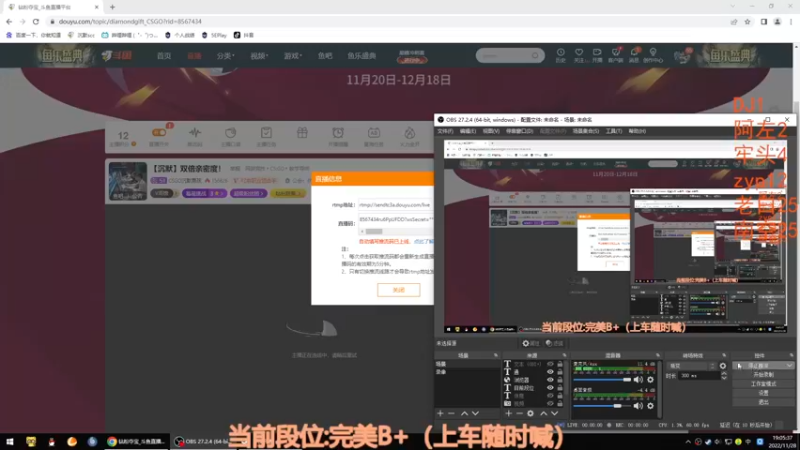Image resolution: width=800 pixels, height=450 pixels.
Task: Open desktop audio settings gear
Action: click(x=651, y=406)
